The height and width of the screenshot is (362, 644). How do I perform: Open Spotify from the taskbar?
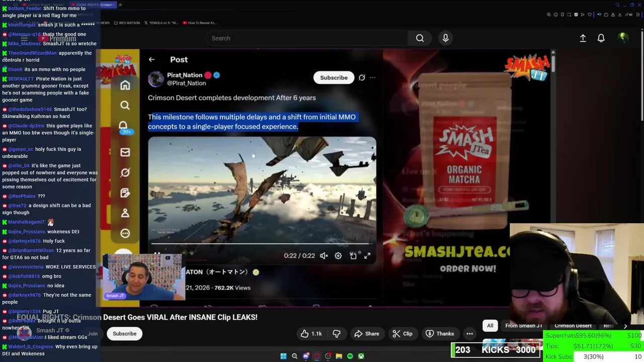point(350,356)
